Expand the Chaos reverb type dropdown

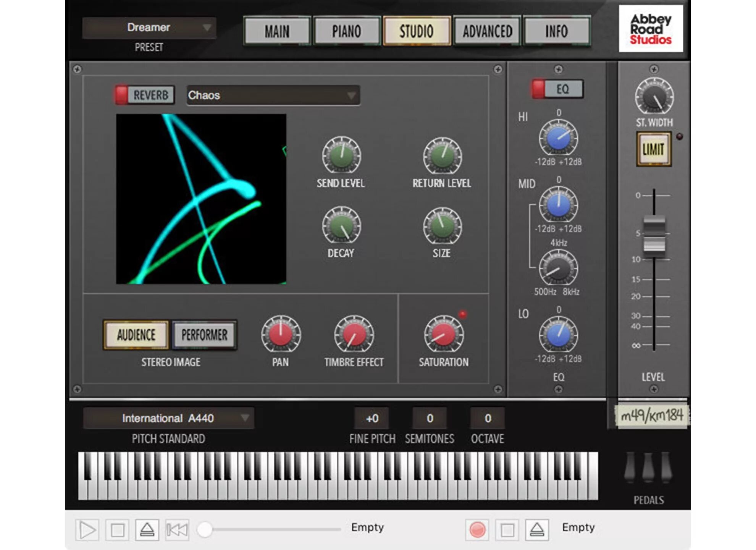coord(273,95)
